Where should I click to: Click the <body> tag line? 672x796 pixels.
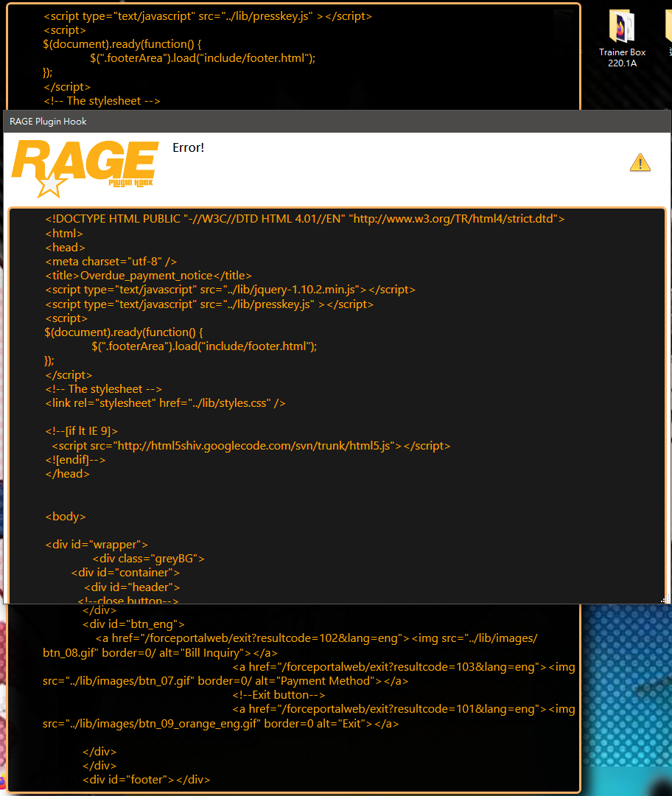[66, 517]
